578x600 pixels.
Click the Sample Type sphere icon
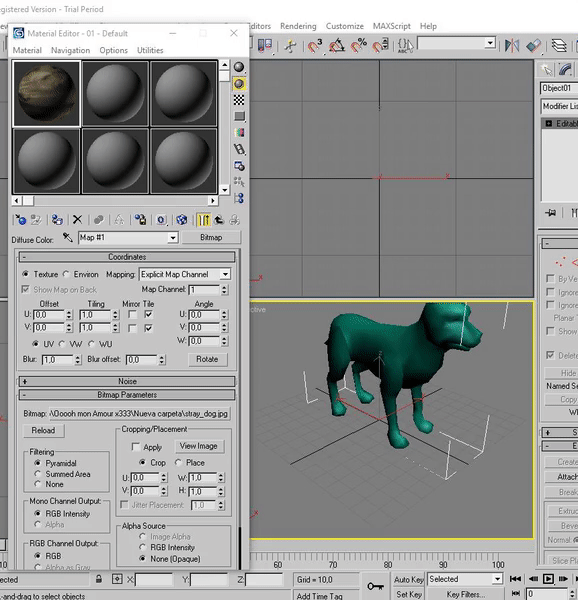click(239, 67)
